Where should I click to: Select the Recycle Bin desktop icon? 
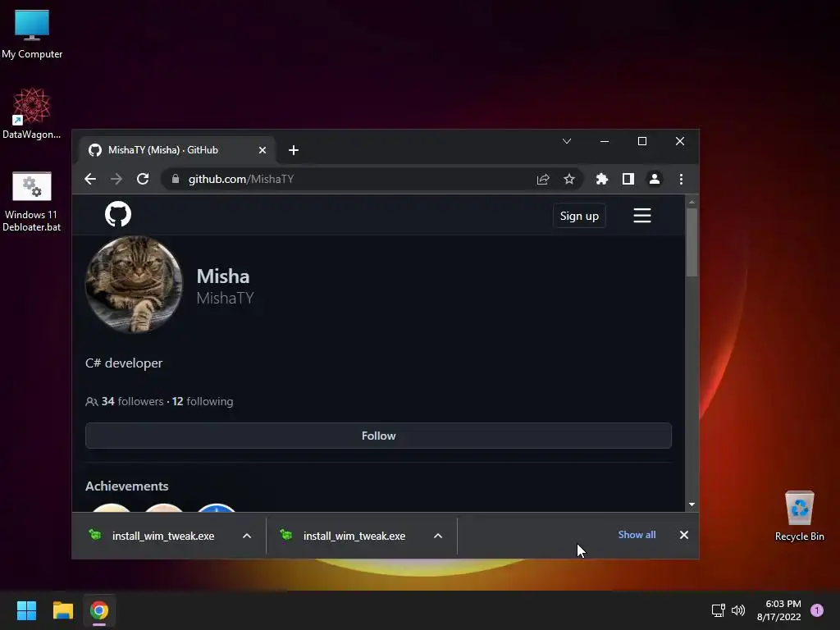tap(799, 516)
